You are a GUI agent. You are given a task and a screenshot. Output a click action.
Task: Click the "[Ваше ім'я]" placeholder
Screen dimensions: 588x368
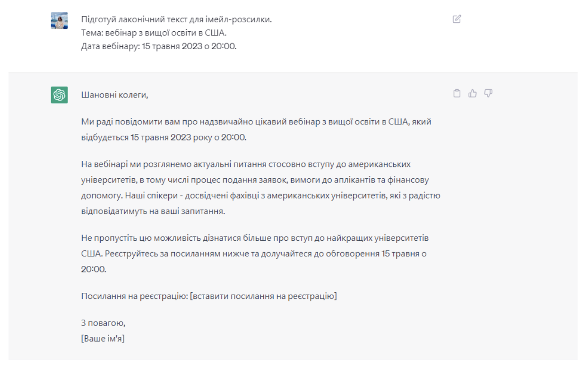tap(103, 339)
